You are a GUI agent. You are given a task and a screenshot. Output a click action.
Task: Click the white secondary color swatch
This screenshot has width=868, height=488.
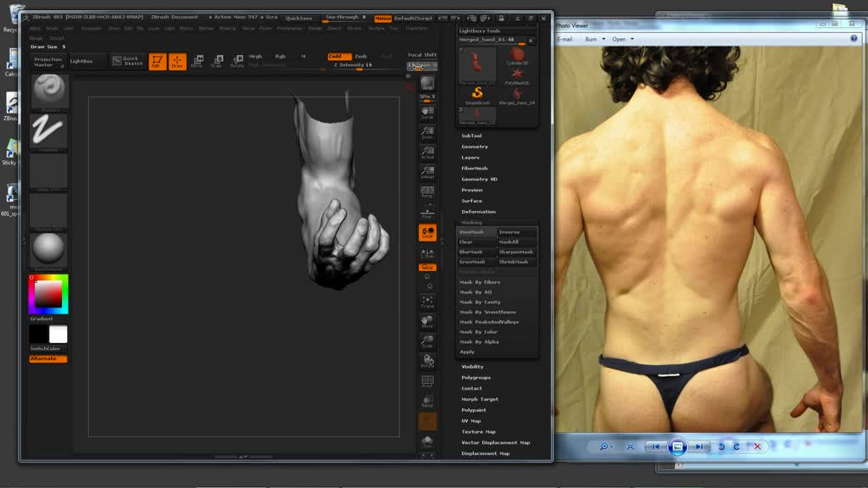coord(58,335)
